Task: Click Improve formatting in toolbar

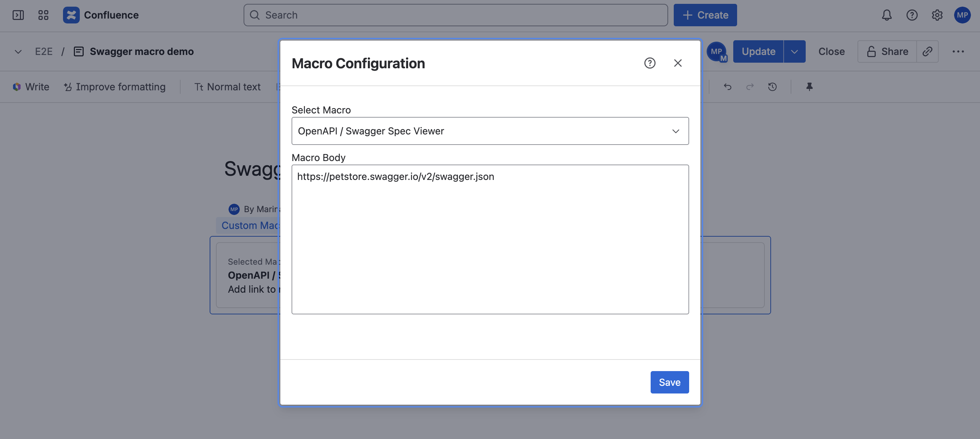Action: tap(114, 87)
